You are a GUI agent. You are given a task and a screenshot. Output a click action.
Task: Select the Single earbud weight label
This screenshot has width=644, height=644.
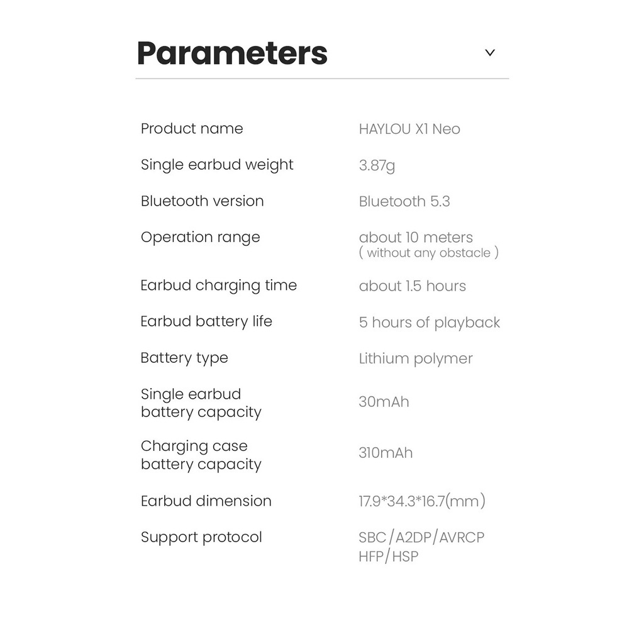pyautogui.click(x=217, y=165)
